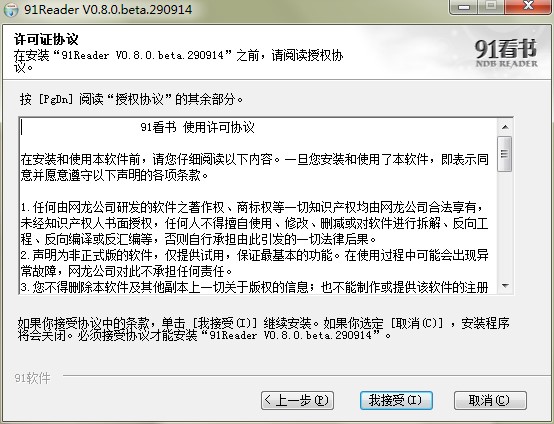Click the empty scrollbar track below the thumb
The height and width of the screenshot is (424, 554).
pyautogui.click(x=505, y=225)
